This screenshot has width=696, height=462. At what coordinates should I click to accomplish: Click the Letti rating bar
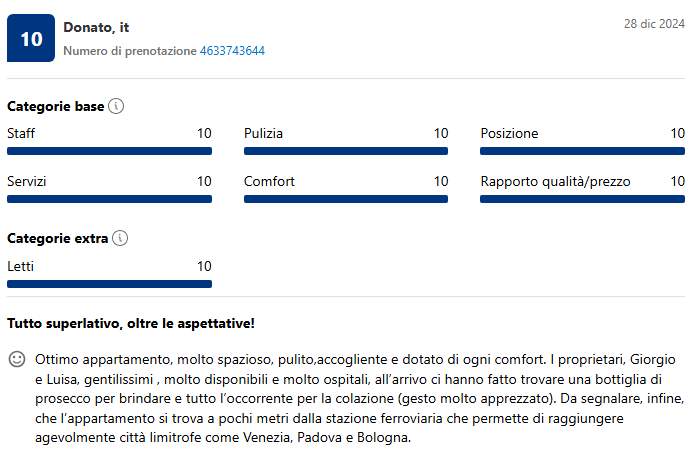point(109,284)
